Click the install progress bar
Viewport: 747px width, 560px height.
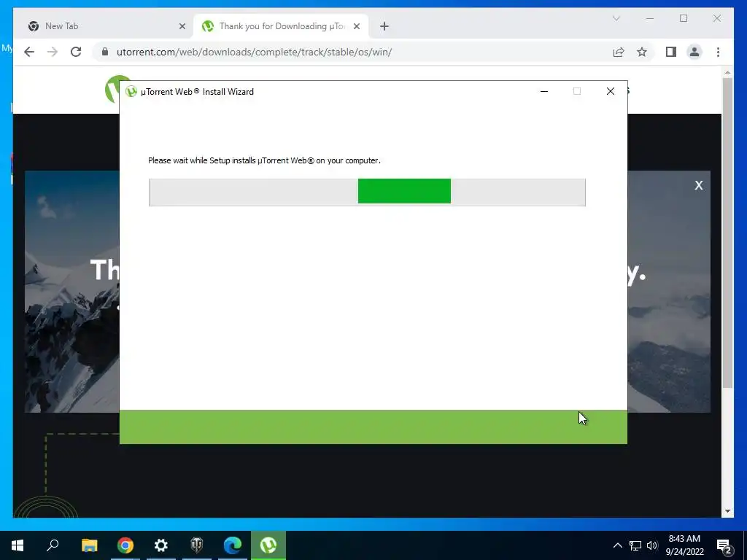pyautogui.click(x=367, y=192)
